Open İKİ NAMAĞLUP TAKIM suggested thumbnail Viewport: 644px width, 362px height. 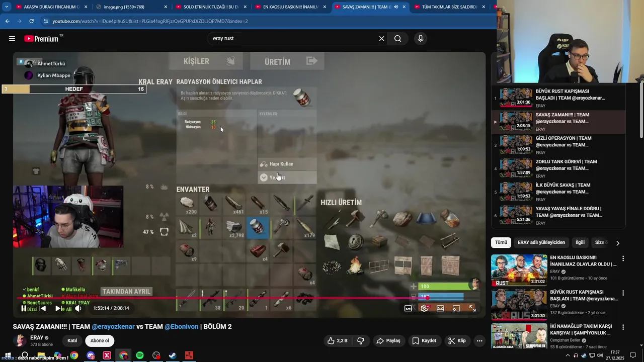click(519, 336)
